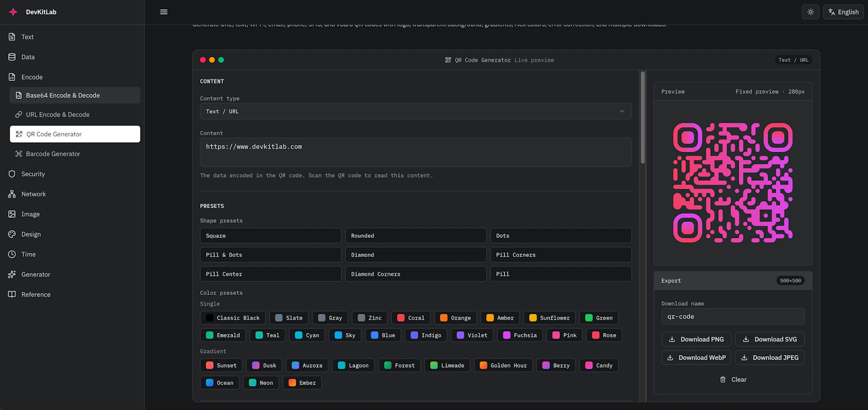868x410 pixels.
Task: Apply the Sunset gradient preset
Action: pyautogui.click(x=221, y=365)
